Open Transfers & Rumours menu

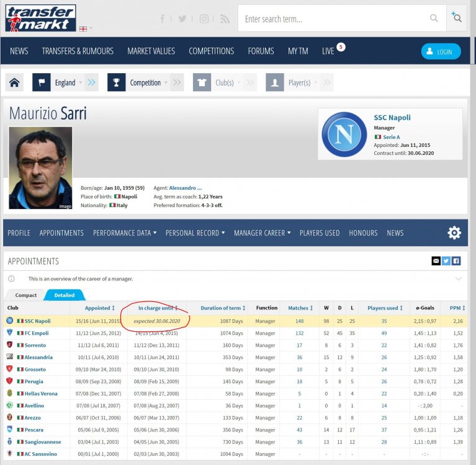[x=78, y=51]
